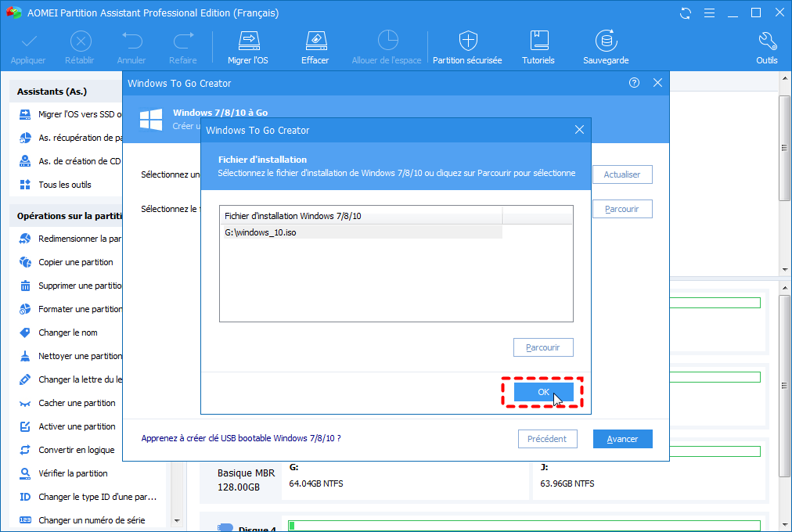Click OK in the installation file dialog
792x532 pixels.
click(x=543, y=392)
